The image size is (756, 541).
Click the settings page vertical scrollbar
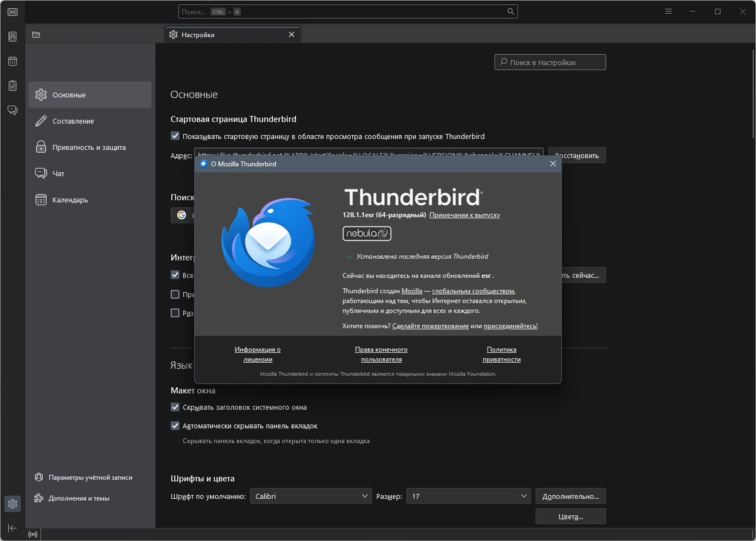(753, 94)
